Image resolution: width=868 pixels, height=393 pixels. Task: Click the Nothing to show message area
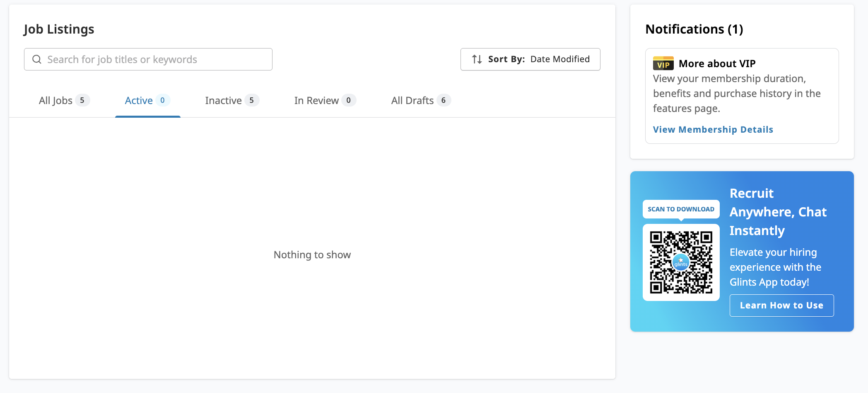click(x=312, y=254)
